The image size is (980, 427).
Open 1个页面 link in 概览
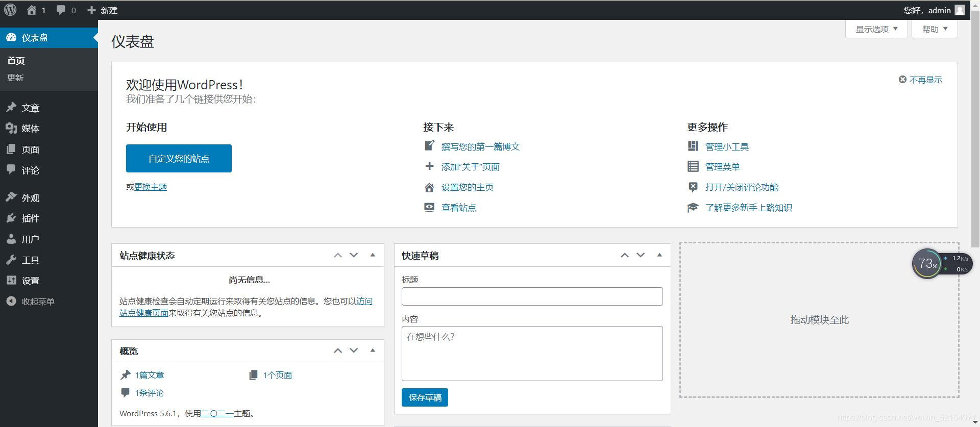coord(278,375)
